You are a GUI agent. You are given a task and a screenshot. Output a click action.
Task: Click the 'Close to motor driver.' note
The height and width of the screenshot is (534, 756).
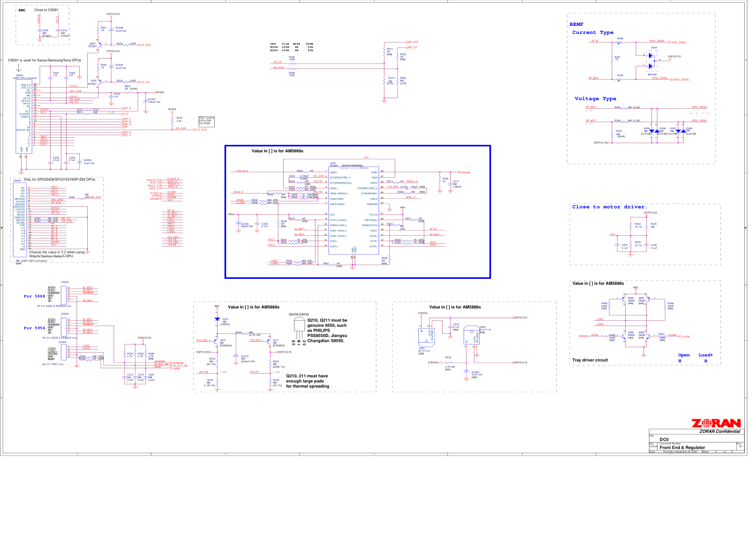coord(610,207)
